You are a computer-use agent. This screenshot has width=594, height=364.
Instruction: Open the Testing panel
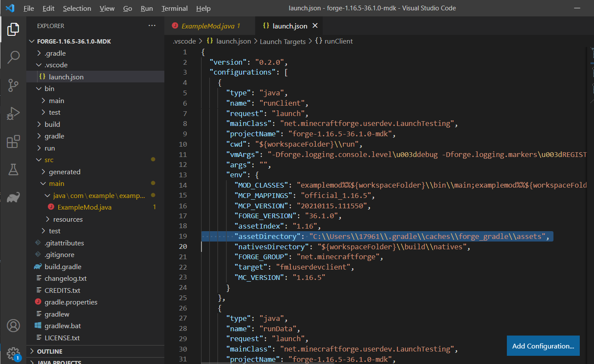pos(13,169)
